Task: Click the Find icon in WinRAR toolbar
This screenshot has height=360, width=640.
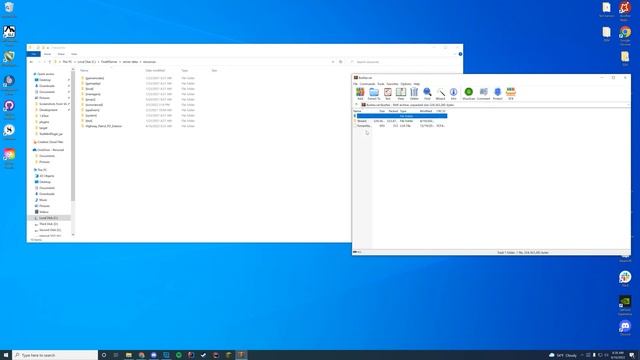Action: [427, 93]
